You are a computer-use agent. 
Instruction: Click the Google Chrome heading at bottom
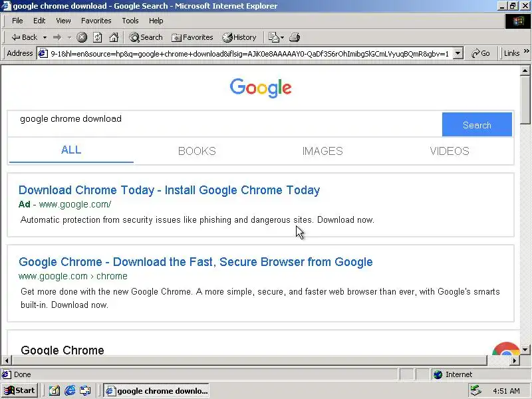[x=63, y=350]
